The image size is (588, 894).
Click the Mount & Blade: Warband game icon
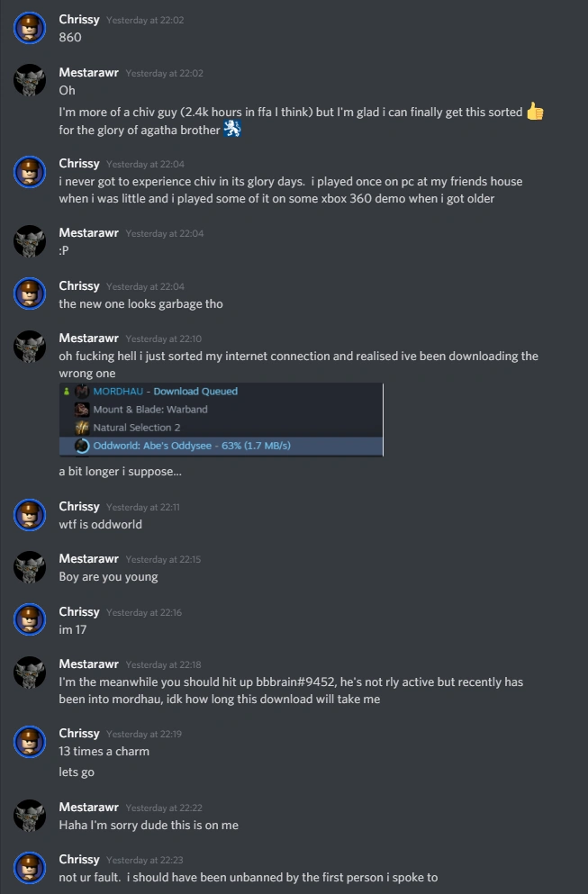coord(82,410)
